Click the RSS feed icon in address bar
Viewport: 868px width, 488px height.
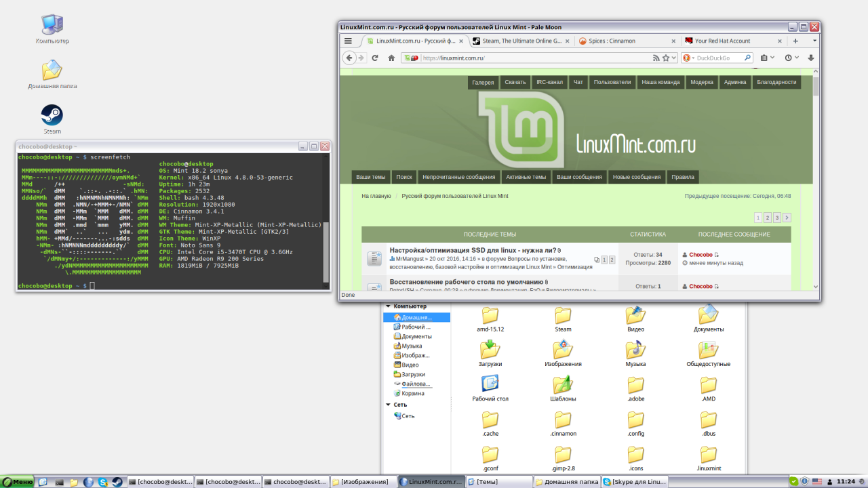coord(656,58)
